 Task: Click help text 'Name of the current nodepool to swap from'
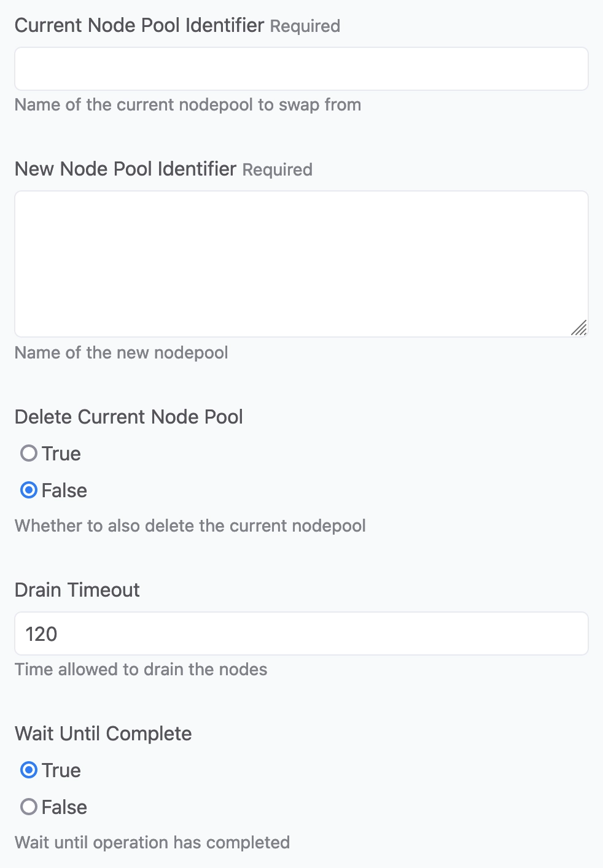point(188,105)
